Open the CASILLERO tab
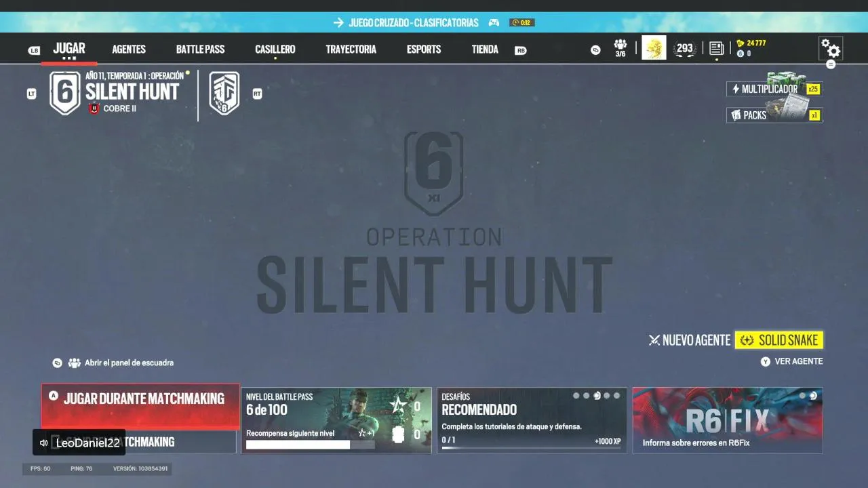 click(x=275, y=49)
